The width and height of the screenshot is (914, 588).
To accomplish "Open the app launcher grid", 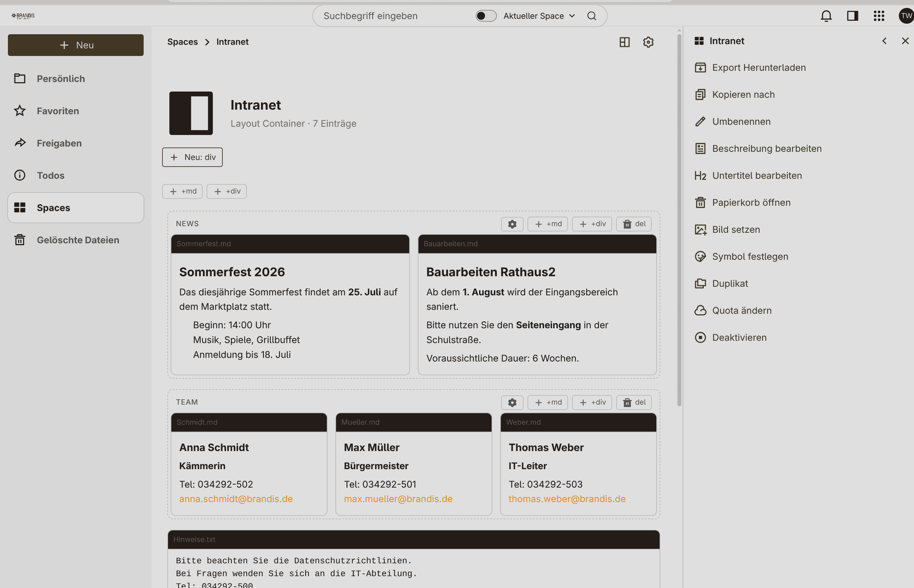I will (x=879, y=16).
